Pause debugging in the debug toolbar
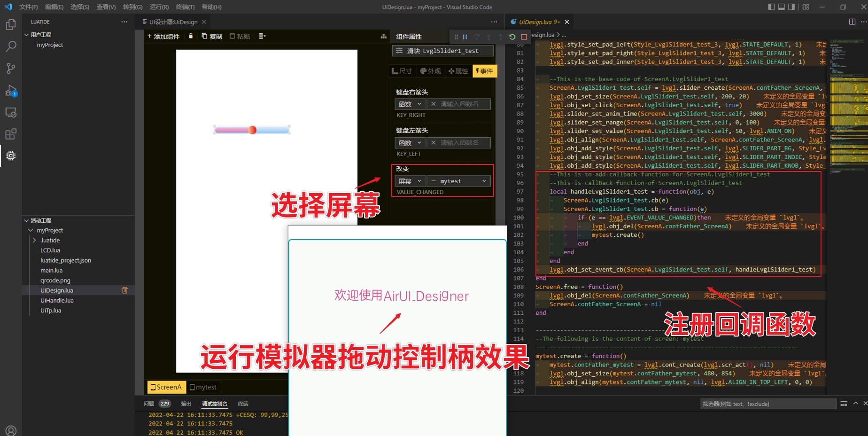Viewport: 868px width, 436px height. (x=465, y=37)
